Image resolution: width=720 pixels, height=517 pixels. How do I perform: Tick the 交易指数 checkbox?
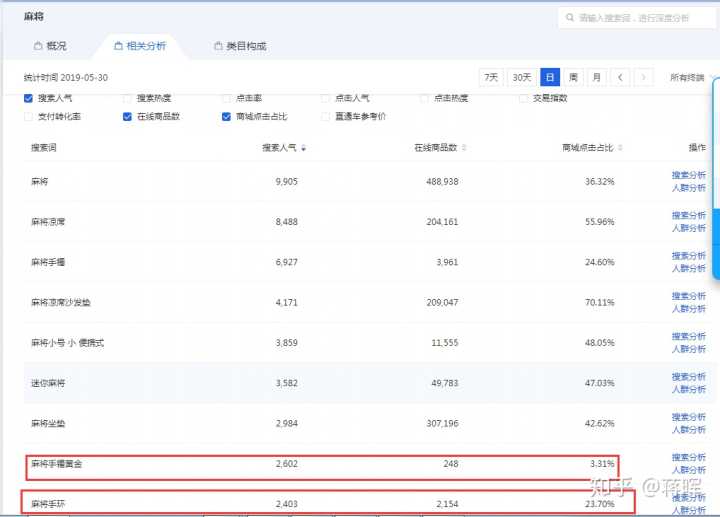[x=523, y=98]
